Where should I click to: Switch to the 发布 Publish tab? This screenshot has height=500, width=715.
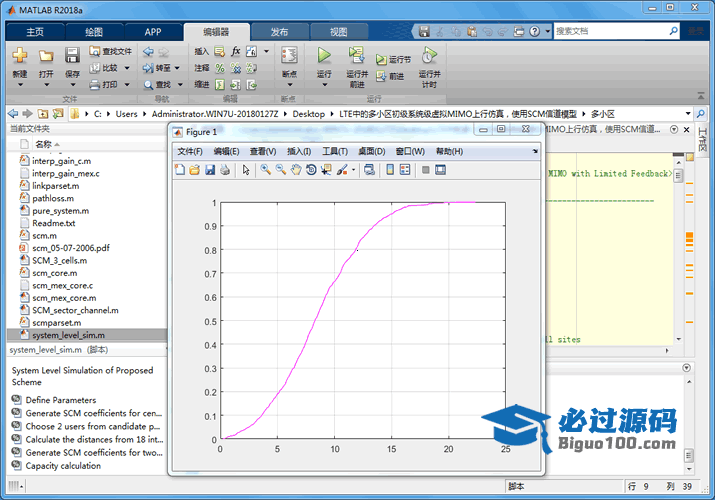point(279,32)
